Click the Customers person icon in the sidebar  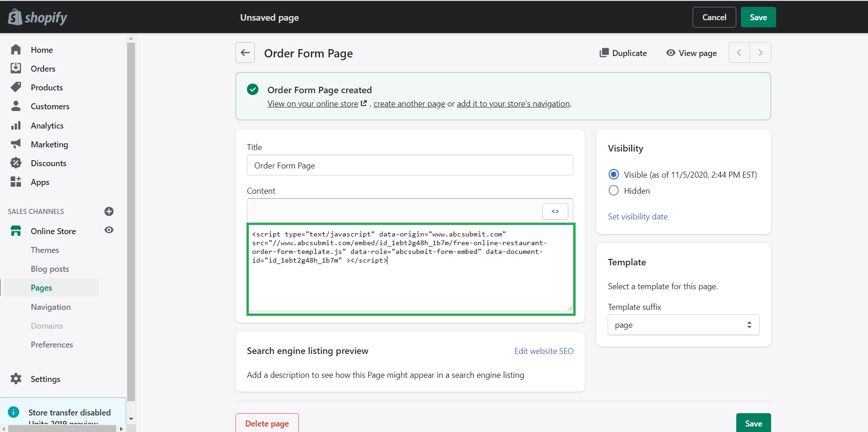16,106
